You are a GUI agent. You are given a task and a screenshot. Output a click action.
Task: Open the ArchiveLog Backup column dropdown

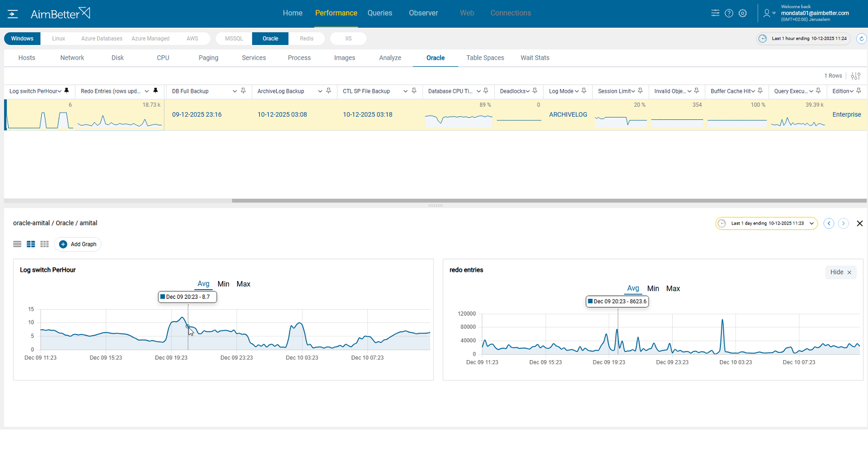click(x=320, y=91)
